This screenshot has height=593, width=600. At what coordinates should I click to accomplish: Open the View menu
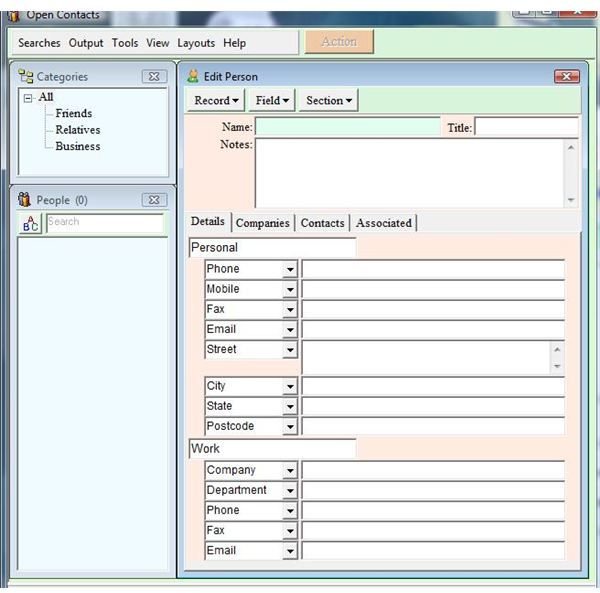click(x=158, y=43)
